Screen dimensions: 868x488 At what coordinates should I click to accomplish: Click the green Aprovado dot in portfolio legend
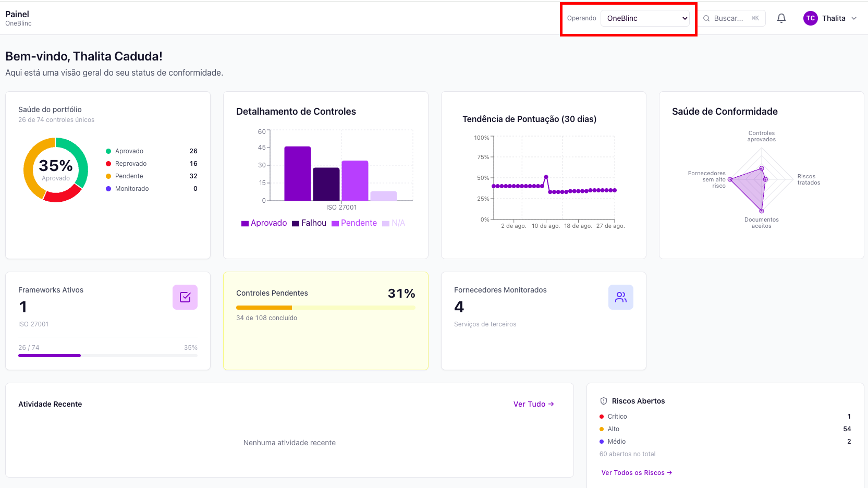point(108,151)
